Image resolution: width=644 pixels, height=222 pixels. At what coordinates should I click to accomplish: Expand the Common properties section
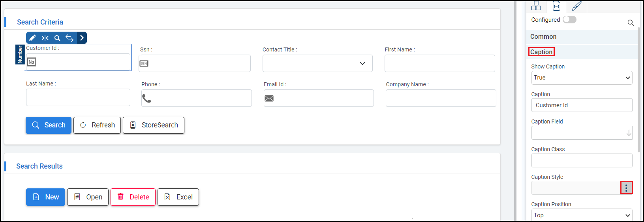click(543, 37)
